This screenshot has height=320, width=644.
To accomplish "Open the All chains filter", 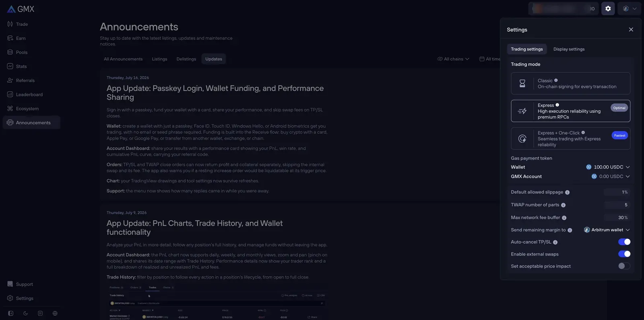I will [x=453, y=59].
